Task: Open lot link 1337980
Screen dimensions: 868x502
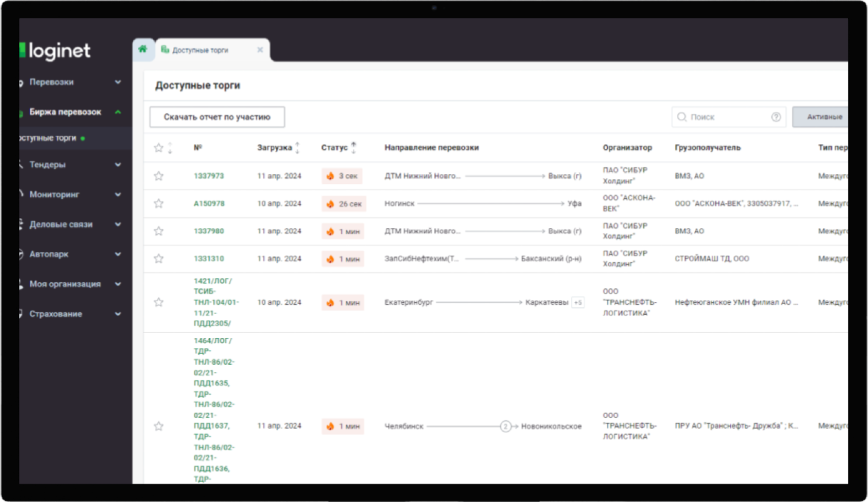Action: pyautogui.click(x=209, y=231)
